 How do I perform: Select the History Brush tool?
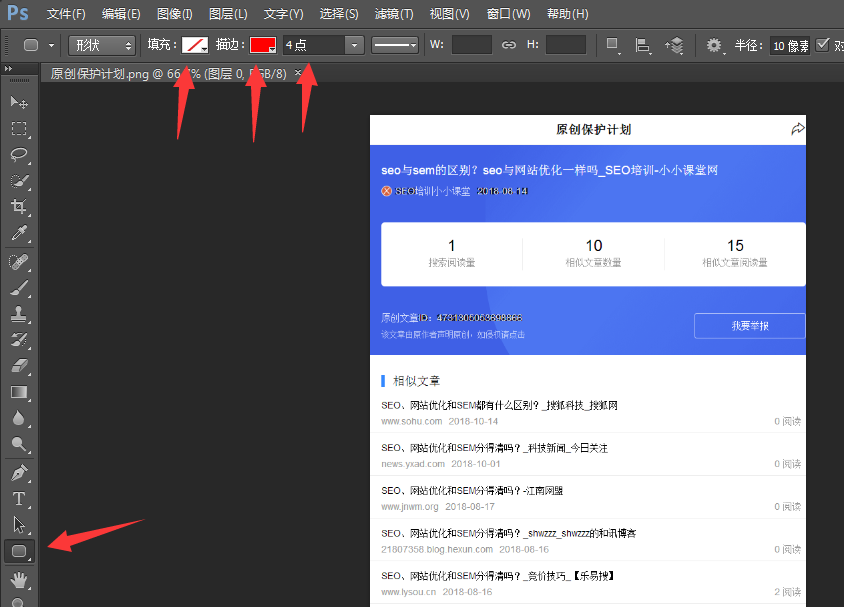tap(19, 340)
